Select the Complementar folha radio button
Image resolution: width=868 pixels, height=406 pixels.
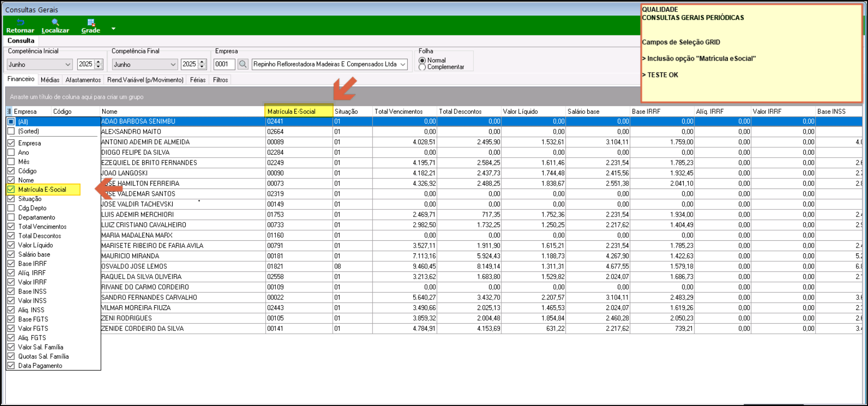pos(422,67)
